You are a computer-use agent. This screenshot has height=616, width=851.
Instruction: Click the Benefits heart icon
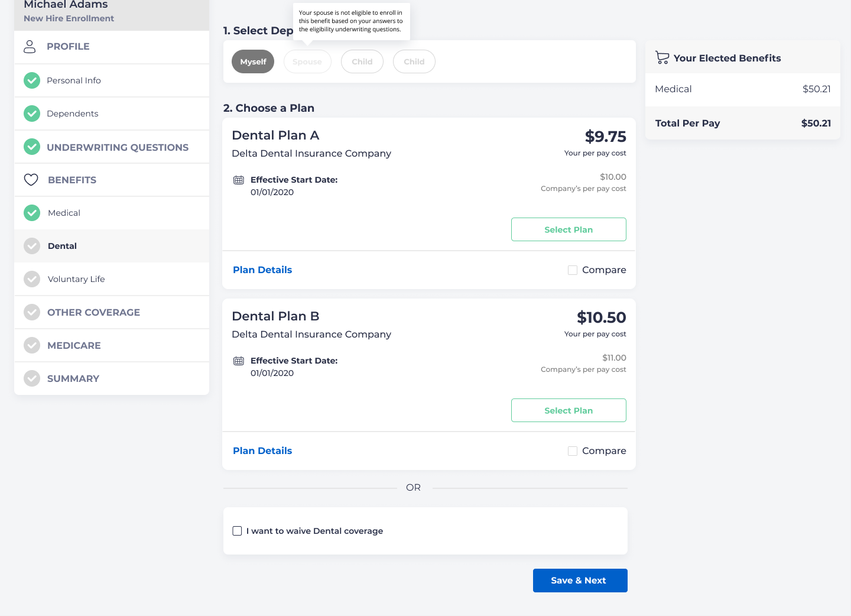[x=31, y=180]
